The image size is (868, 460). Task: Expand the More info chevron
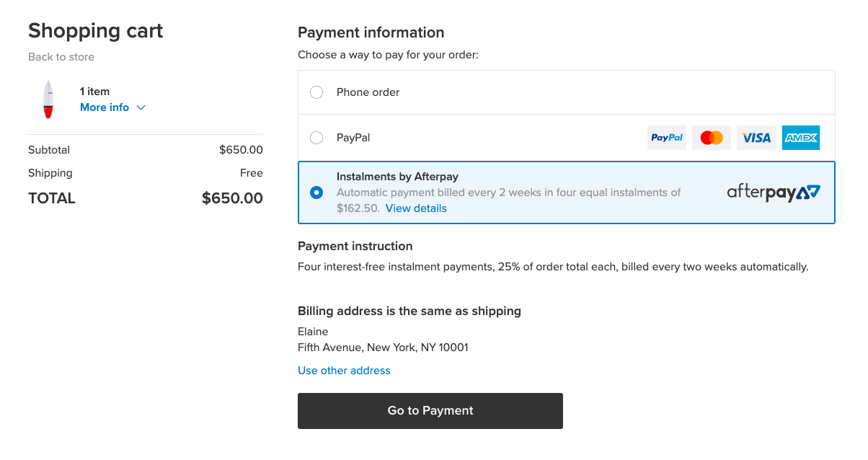tap(141, 107)
